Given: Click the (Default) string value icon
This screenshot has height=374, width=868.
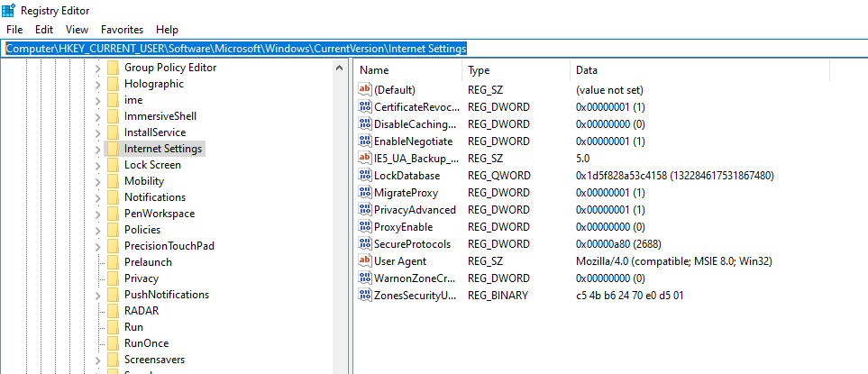Looking at the screenshot, I should 365,90.
